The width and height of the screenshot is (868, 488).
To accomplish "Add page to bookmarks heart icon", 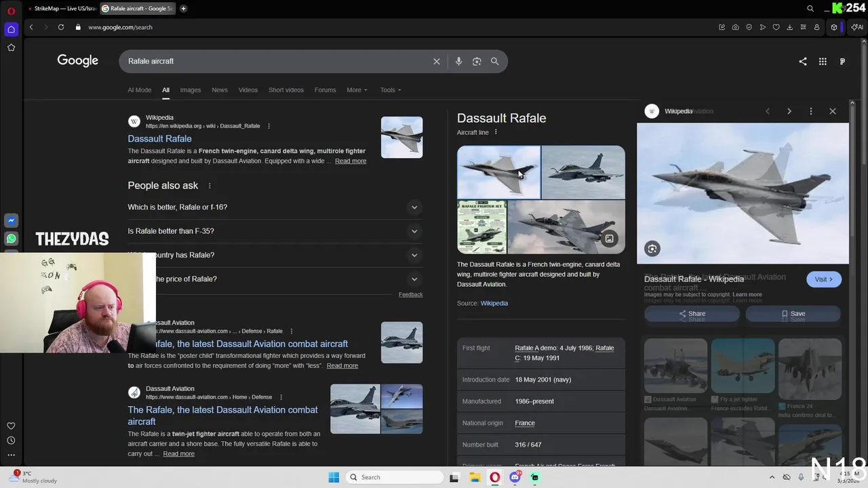I will click(x=776, y=27).
